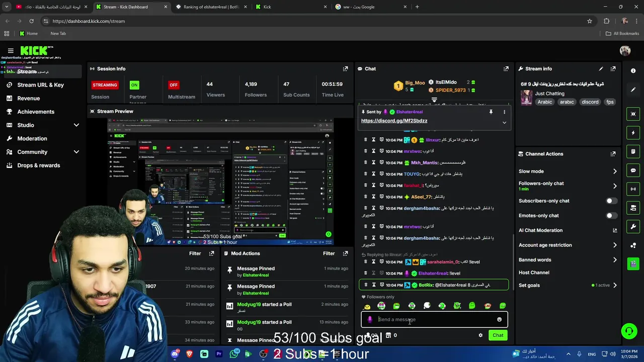Open Stream URL & Key page
Screen dimensions: 644x362
pos(40,85)
